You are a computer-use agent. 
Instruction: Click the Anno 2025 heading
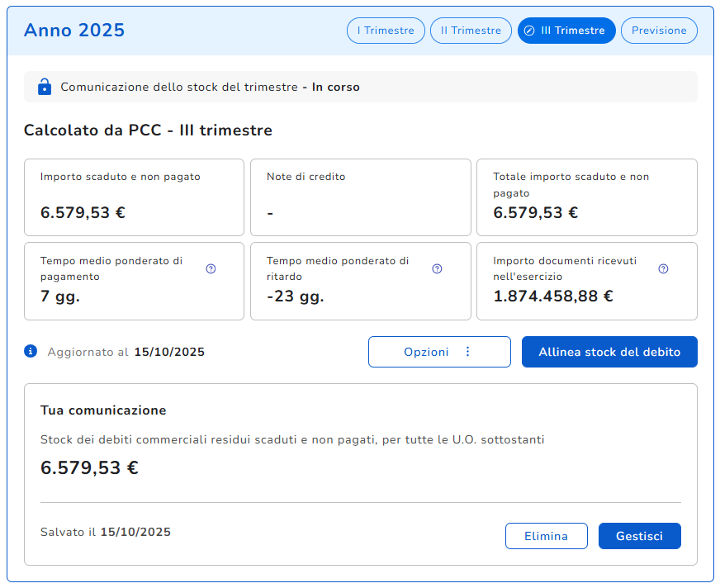pyautogui.click(x=74, y=31)
